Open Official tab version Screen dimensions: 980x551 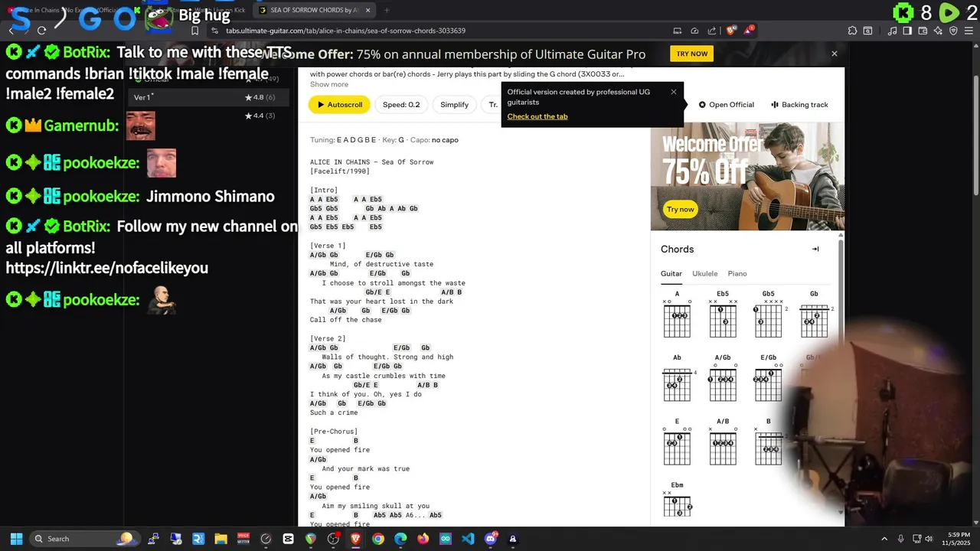[x=727, y=105]
